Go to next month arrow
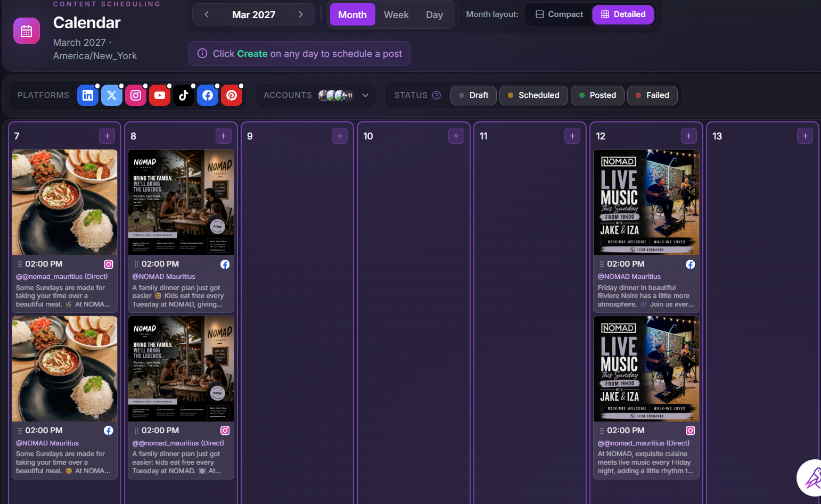The height and width of the screenshot is (504, 821). point(301,14)
